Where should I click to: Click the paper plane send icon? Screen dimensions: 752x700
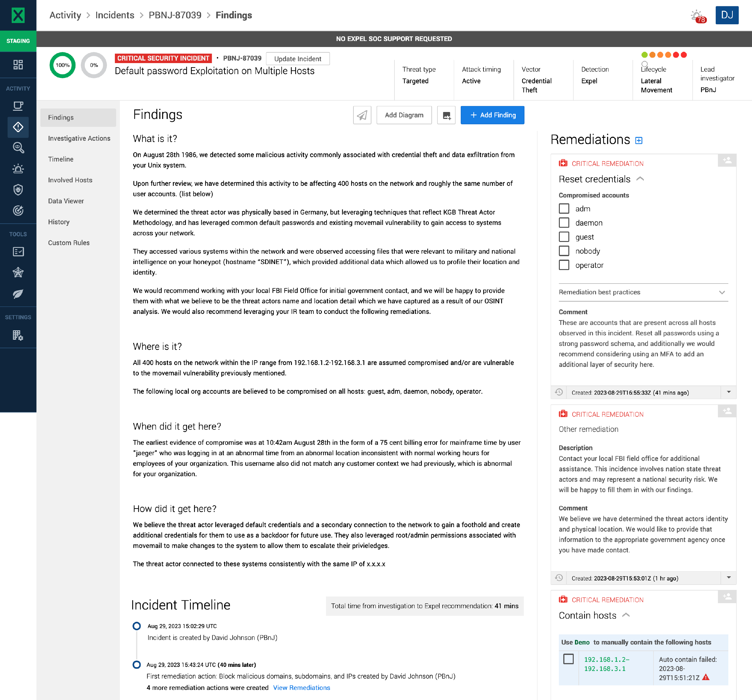362,115
